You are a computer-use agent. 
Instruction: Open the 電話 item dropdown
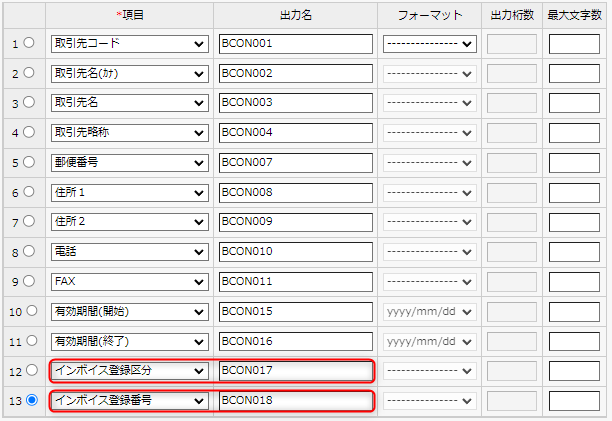click(129, 251)
